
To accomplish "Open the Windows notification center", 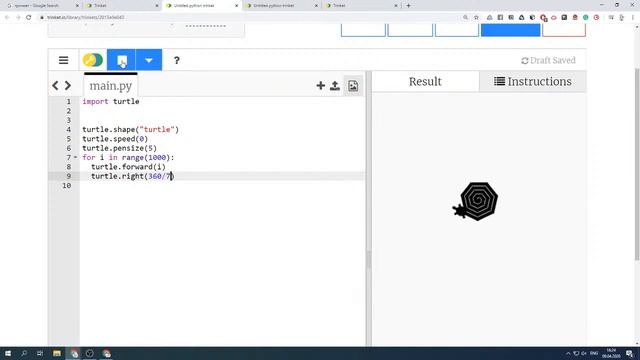I will [630, 353].
